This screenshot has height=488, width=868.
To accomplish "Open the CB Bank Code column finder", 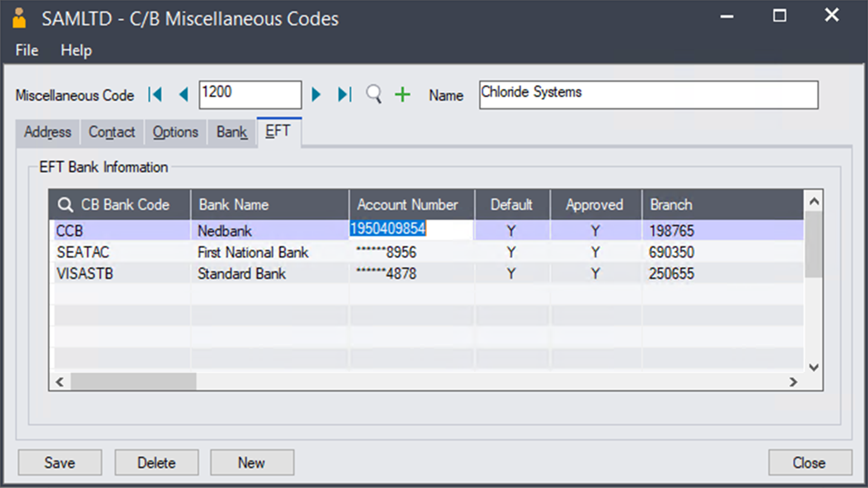I will point(66,204).
